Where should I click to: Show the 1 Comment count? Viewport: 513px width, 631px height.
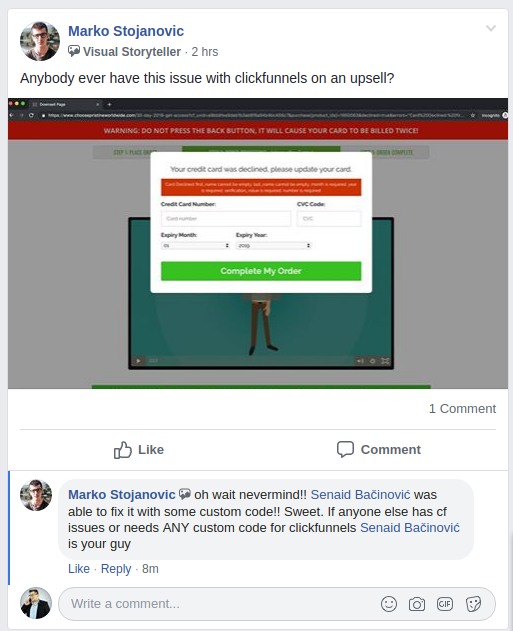[462, 408]
